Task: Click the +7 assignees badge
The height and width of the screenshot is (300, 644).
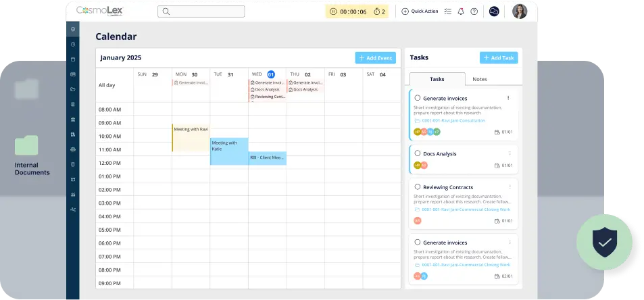Action: 437,132
